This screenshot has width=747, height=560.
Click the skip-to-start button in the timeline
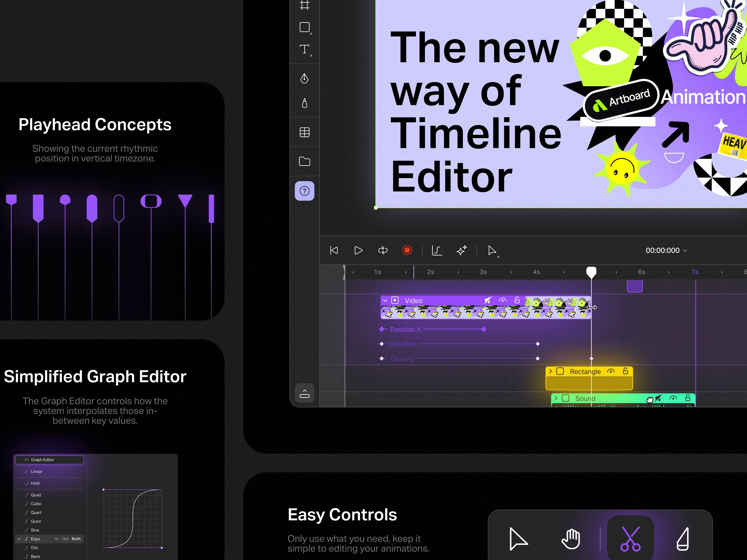pyautogui.click(x=334, y=250)
